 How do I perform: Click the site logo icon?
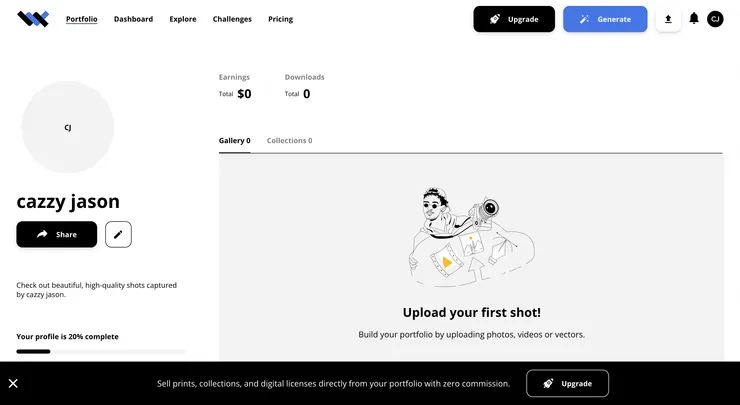[32, 19]
